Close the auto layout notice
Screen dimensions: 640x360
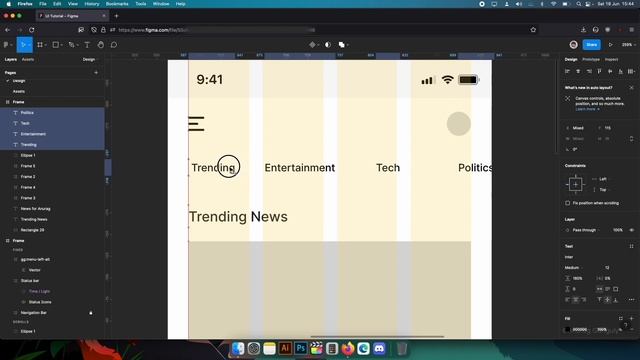point(631,88)
